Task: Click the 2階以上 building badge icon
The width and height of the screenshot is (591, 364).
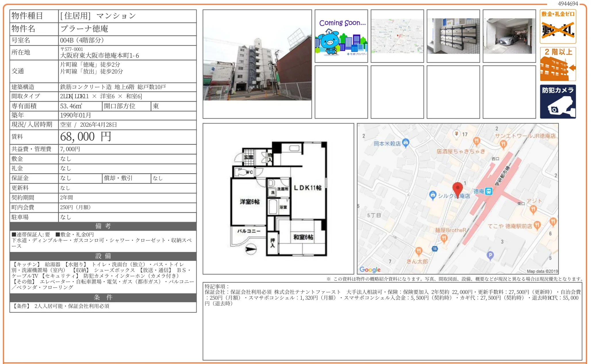Action: pyautogui.click(x=558, y=64)
